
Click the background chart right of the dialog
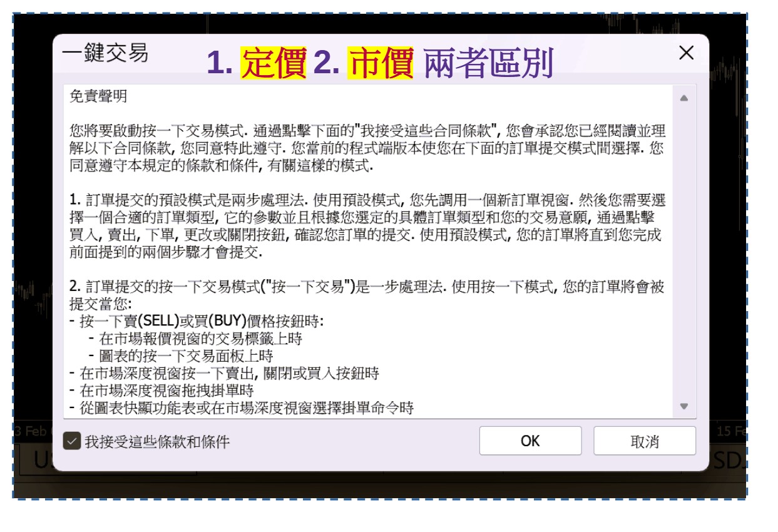[729, 250]
